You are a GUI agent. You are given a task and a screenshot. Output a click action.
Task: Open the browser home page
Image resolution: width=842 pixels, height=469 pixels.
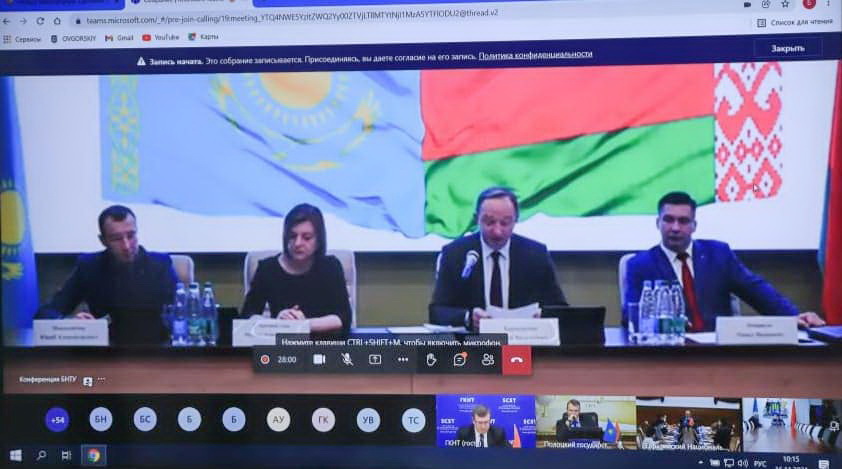(57, 21)
